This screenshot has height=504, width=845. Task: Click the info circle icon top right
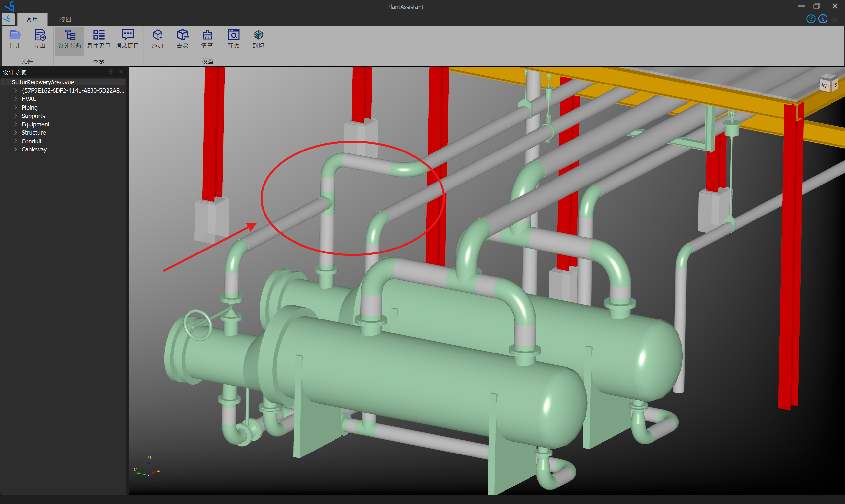pos(823,19)
